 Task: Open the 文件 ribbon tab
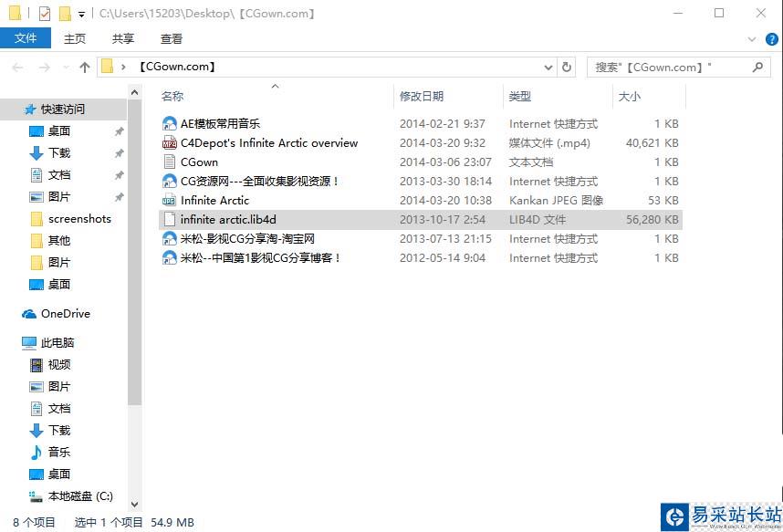pos(26,38)
